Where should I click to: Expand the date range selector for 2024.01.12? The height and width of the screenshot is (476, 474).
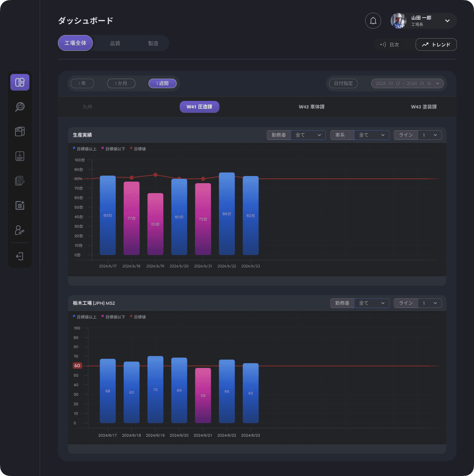(x=408, y=83)
